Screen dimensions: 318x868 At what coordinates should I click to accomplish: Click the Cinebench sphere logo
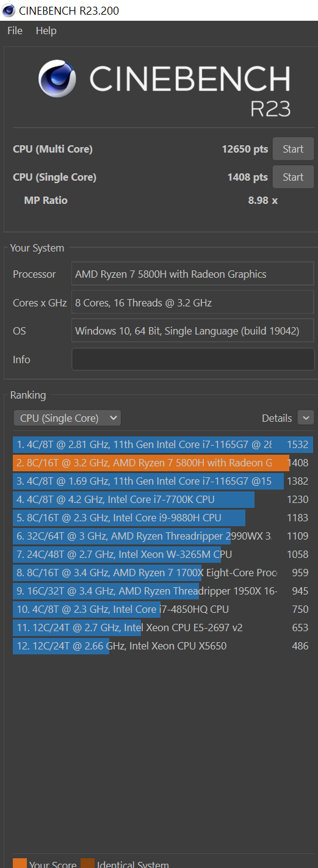tap(57, 79)
